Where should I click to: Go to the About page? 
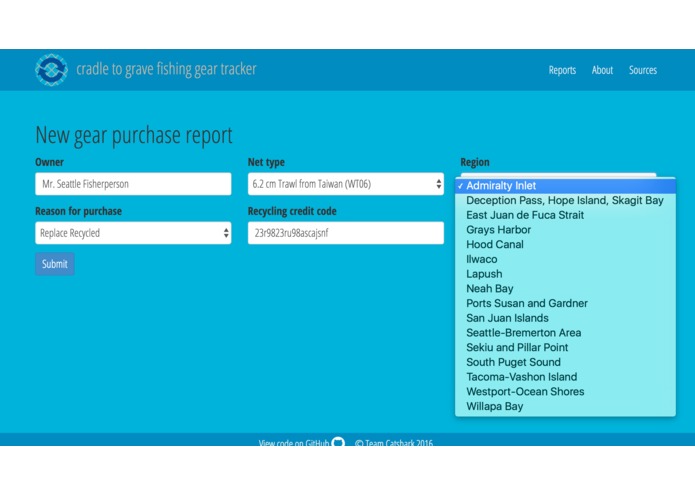click(x=602, y=70)
